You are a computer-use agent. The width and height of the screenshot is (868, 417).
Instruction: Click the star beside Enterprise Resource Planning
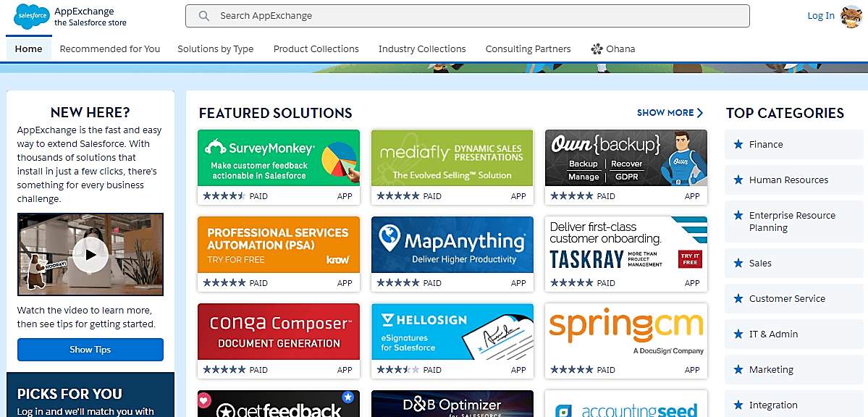(x=738, y=216)
